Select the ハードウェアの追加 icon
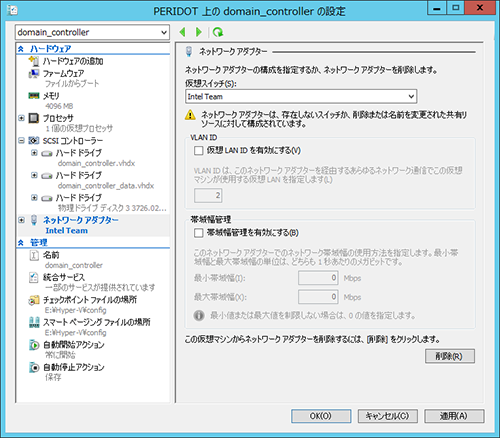 pyautogui.click(x=34, y=61)
